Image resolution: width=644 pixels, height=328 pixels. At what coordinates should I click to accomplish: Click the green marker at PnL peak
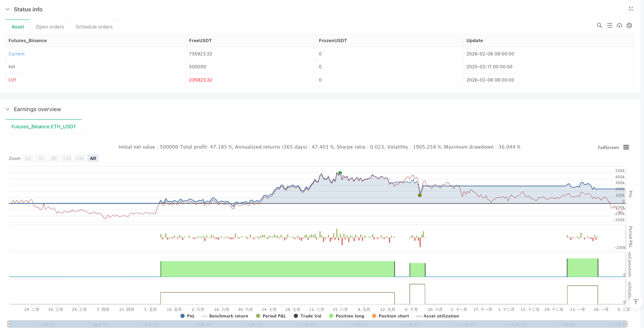pyautogui.click(x=340, y=173)
